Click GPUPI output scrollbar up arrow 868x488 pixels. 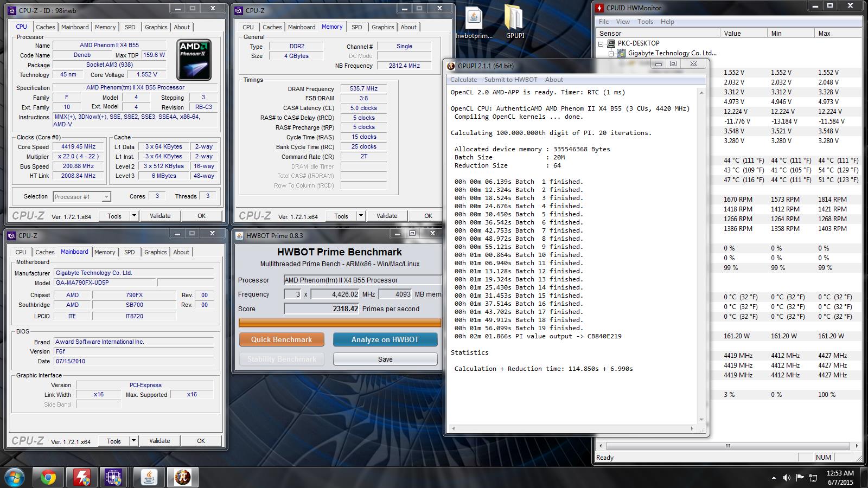701,93
